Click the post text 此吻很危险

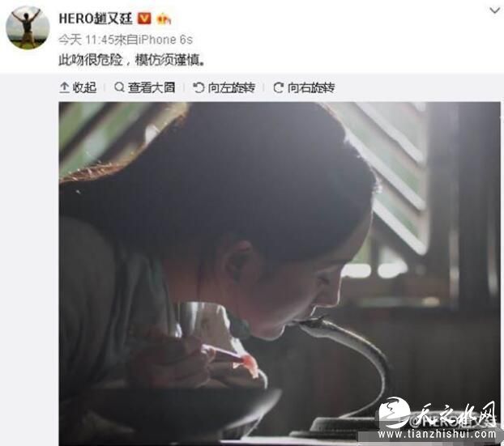(90, 60)
